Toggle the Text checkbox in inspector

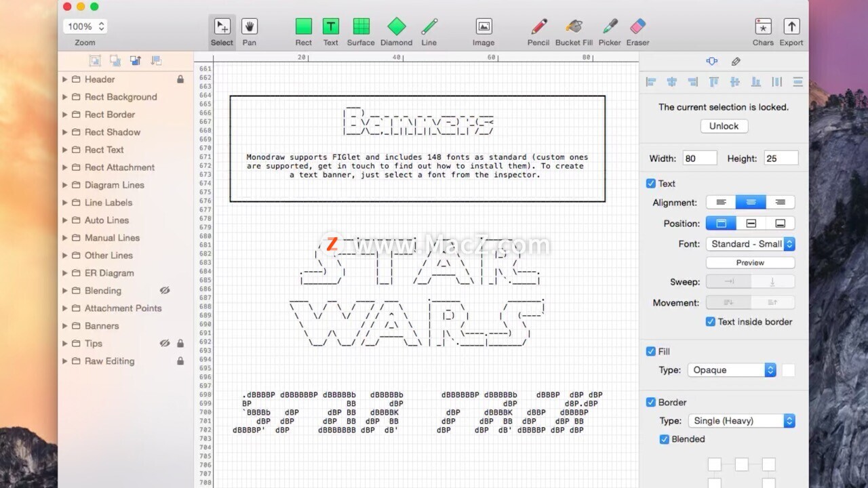(651, 184)
